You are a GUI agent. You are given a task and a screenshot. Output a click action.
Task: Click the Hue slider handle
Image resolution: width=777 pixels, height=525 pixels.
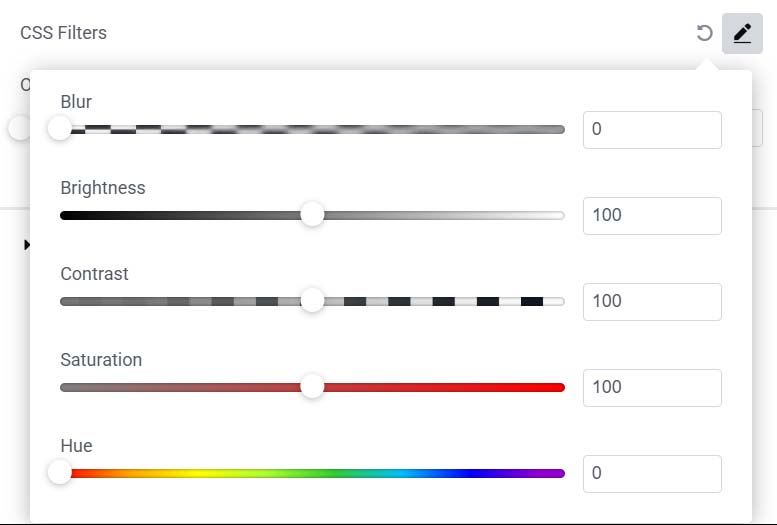tap(60, 473)
